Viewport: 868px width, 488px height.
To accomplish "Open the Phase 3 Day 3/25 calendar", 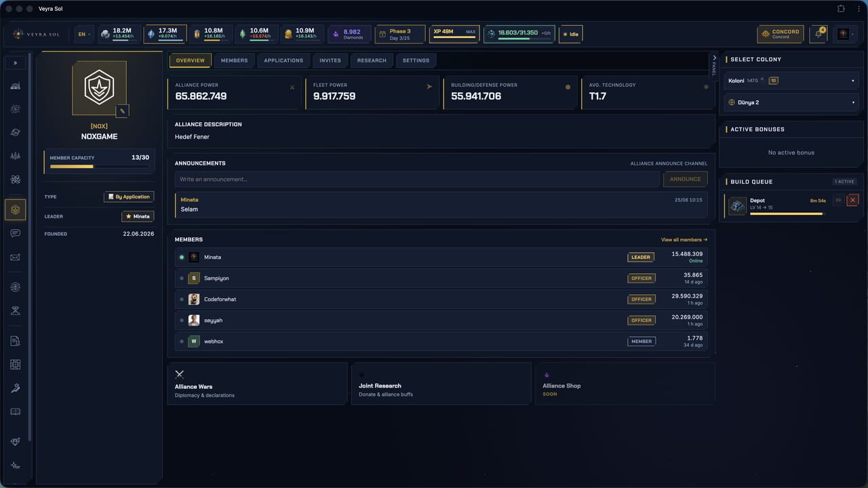I will coord(399,34).
